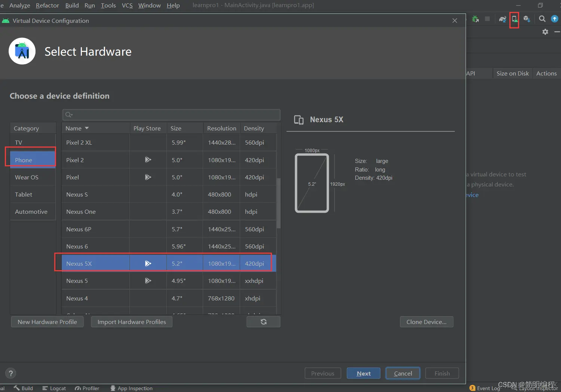Image resolution: width=561 pixels, height=392 pixels.
Task: Select the Nexus 4 device row
Action: point(169,298)
